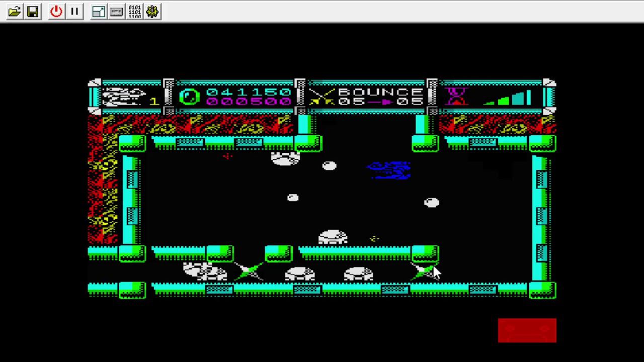Click the BOUNCE weapon label in the HUD

click(381, 92)
